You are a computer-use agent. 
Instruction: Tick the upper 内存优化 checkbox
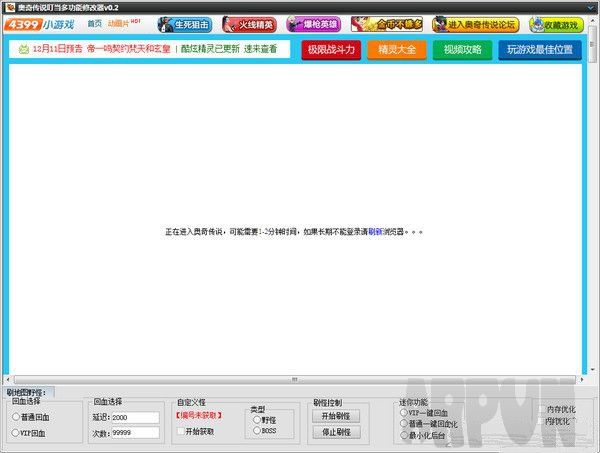(x=542, y=409)
